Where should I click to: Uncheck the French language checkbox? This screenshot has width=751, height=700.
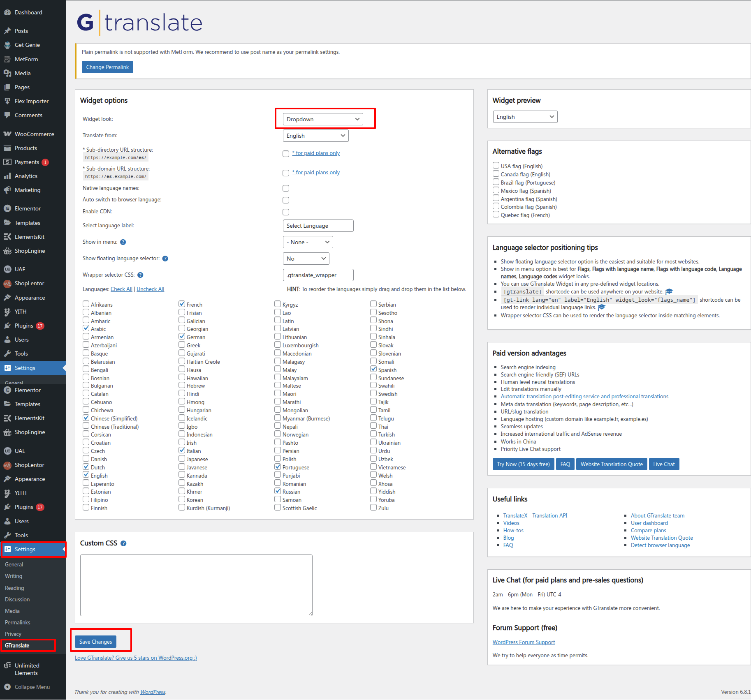point(182,304)
